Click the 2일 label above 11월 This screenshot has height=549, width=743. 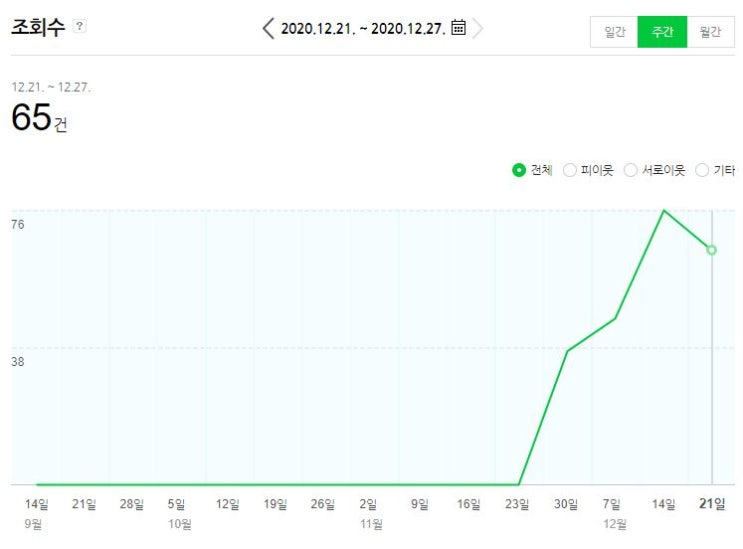click(x=368, y=504)
